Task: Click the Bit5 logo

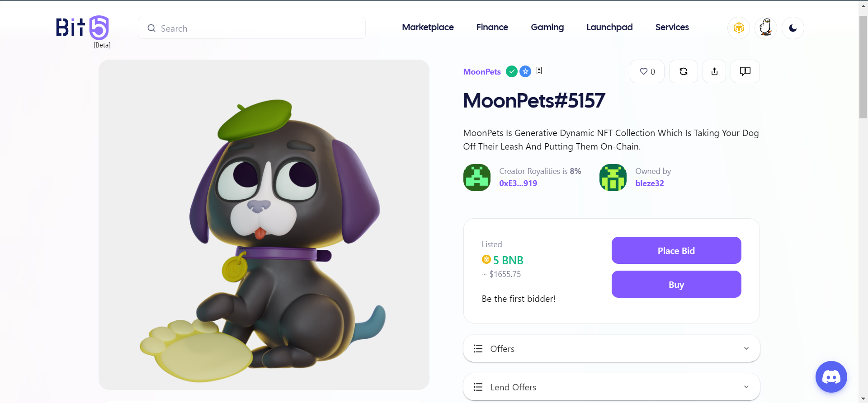Action: (82, 28)
